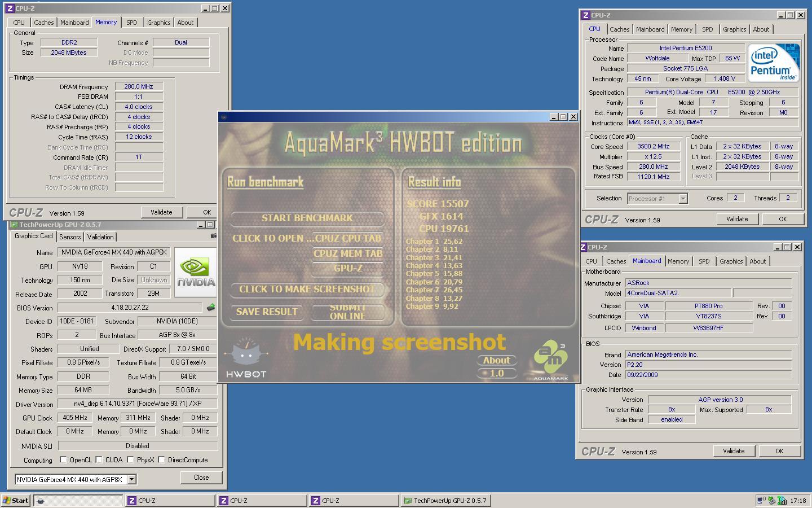Click the Driver Version field in GPU-Z
The width and height of the screenshot is (812, 508).
(x=138, y=404)
